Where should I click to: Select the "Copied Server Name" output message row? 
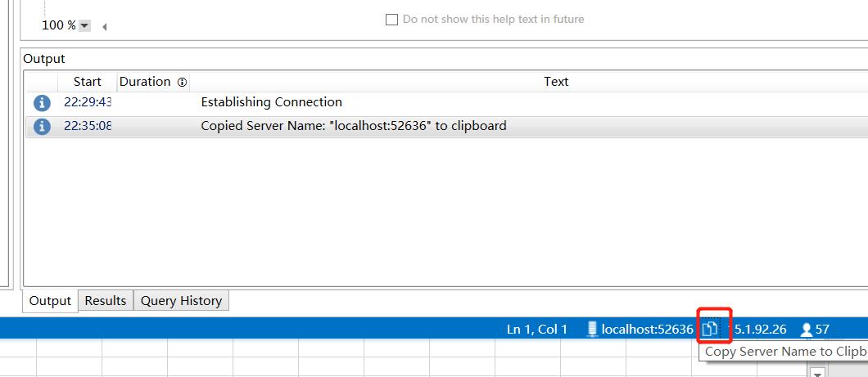click(x=353, y=126)
